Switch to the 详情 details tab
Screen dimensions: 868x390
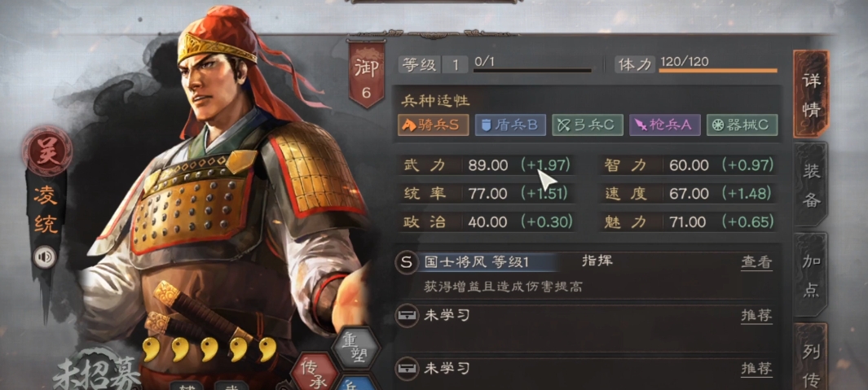coord(811,94)
